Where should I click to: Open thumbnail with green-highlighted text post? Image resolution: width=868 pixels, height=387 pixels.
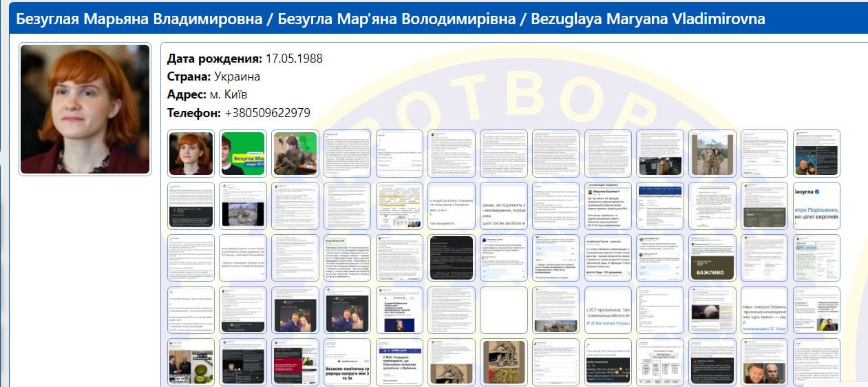[347, 258]
